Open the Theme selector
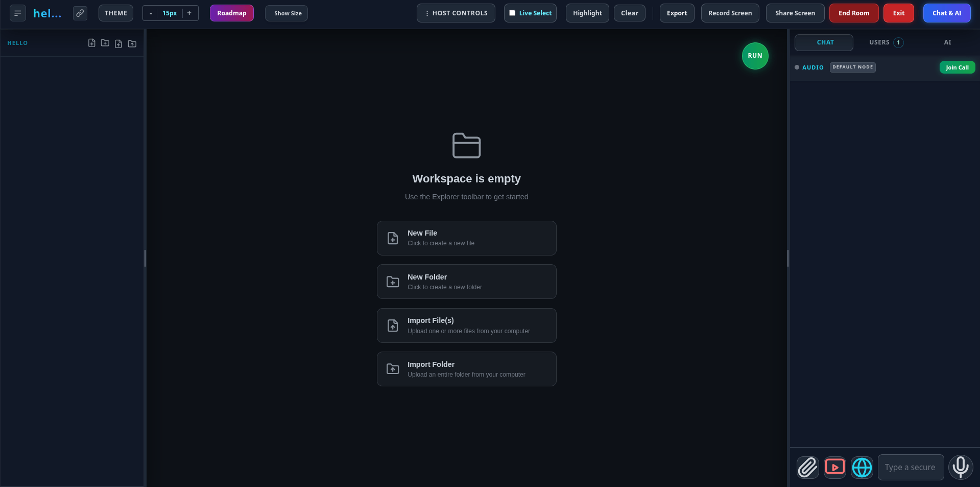Viewport: 980px width, 487px height. coord(116,13)
